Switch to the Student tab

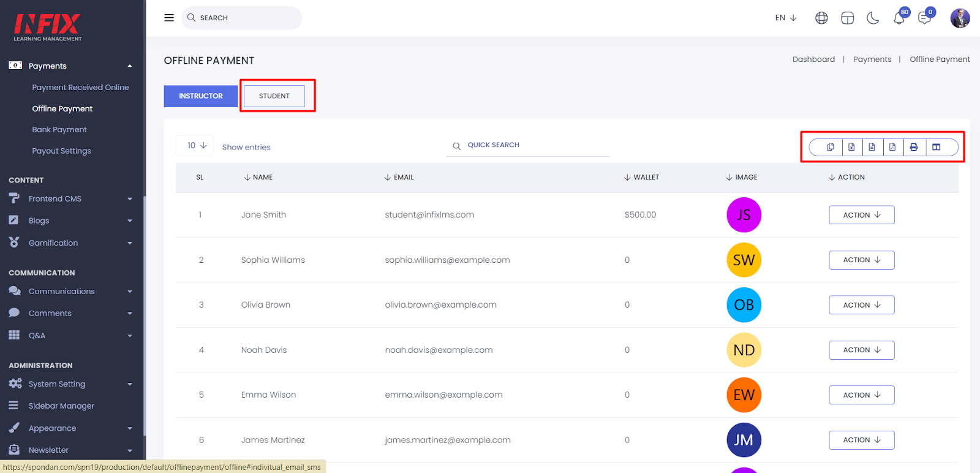[x=274, y=96]
